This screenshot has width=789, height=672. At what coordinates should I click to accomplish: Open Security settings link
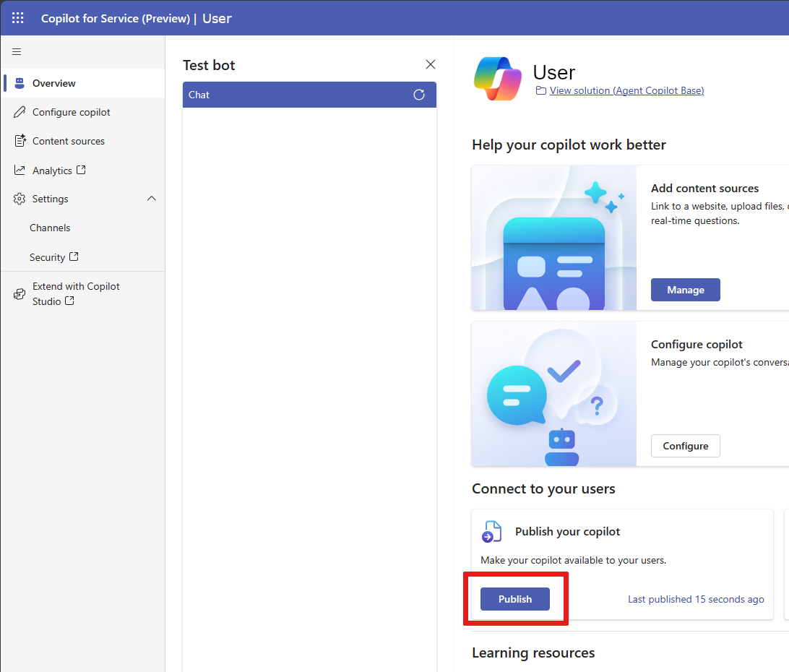[x=47, y=257]
